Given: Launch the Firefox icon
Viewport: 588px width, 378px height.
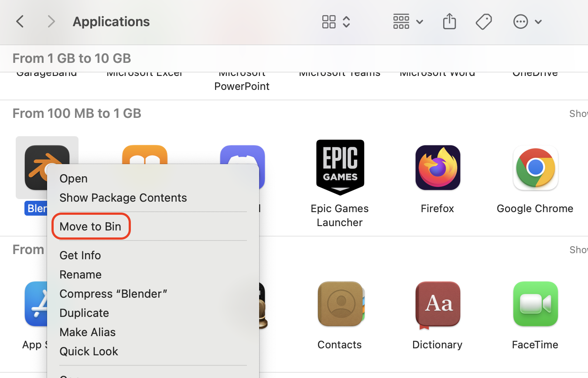Looking at the screenshot, I should tap(437, 167).
